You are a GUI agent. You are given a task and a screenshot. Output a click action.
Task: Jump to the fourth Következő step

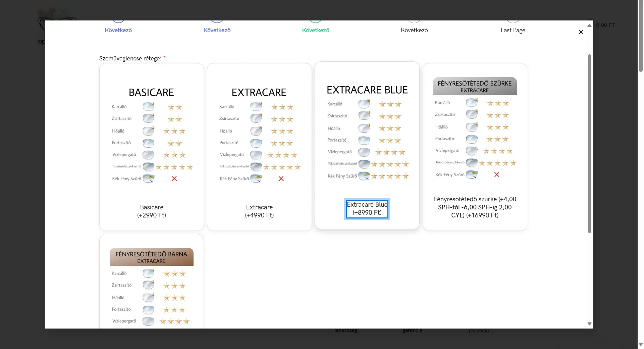tap(414, 30)
